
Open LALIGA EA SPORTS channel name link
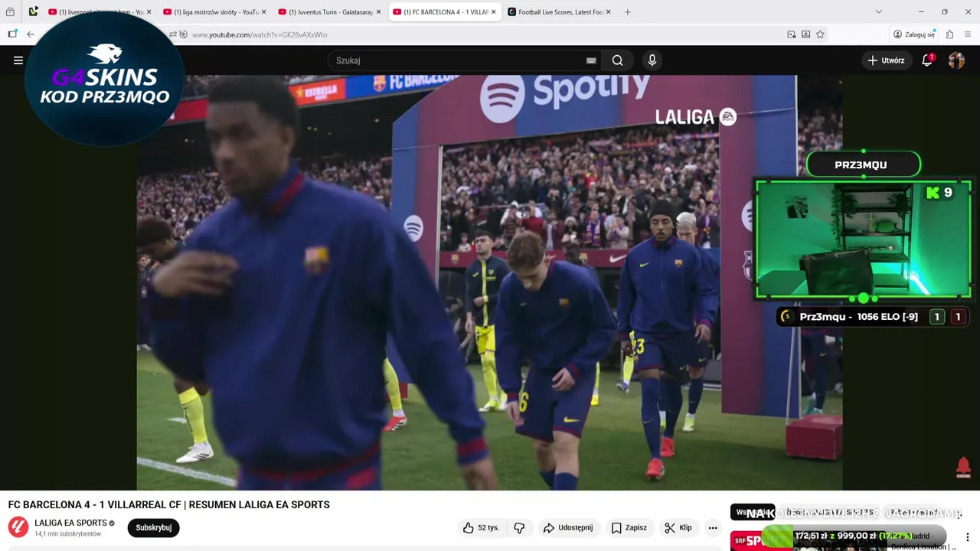pyautogui.click(x=70, y=523)
